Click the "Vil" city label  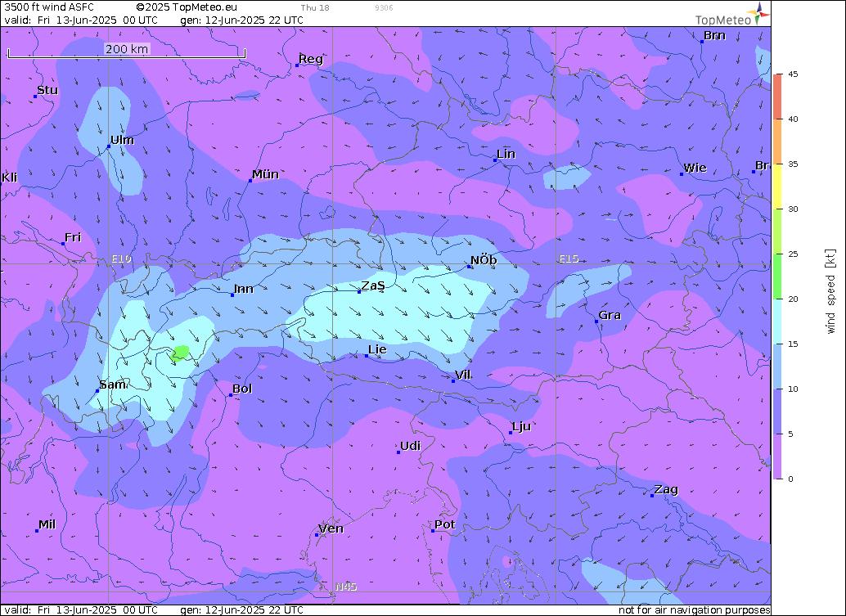coord(463,375)
